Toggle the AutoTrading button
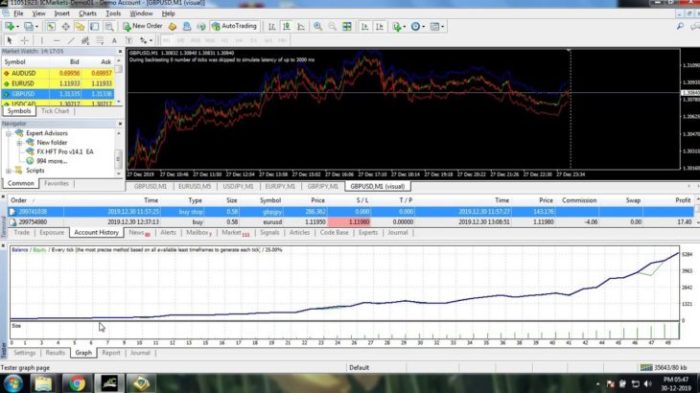Screen dimensions: 700x393 point(235,26)
